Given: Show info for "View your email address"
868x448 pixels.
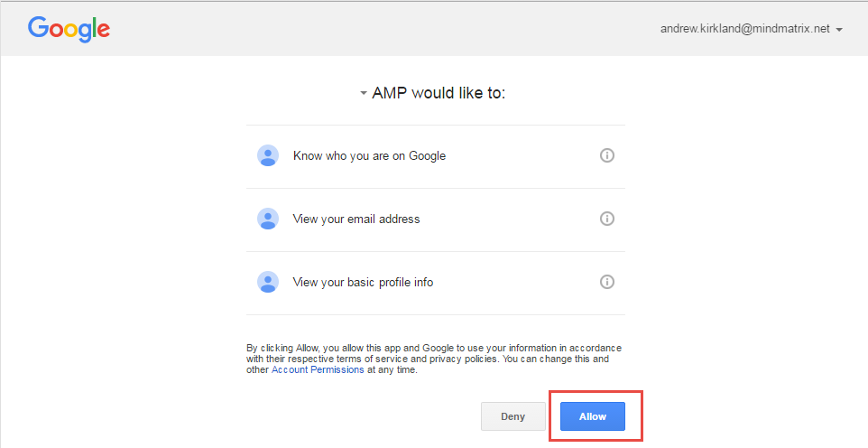Looking at the screenshot, I should [x=607, y=219].
